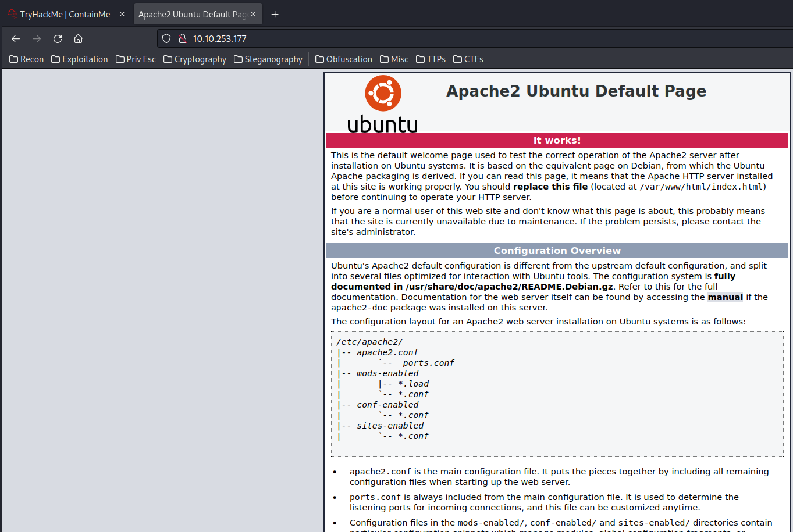Click the '/etc/apache2/' line in config tree
Viewport: 793px width, 532px height.
pyautogui.click(x=369, y=342)
